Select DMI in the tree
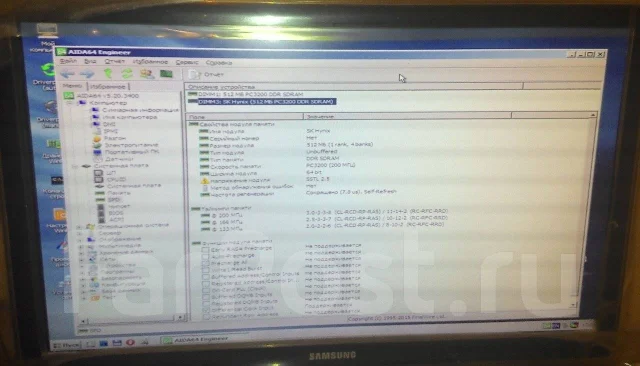The width and height of the screenshot is (640, 366). (x=109, y=124)
